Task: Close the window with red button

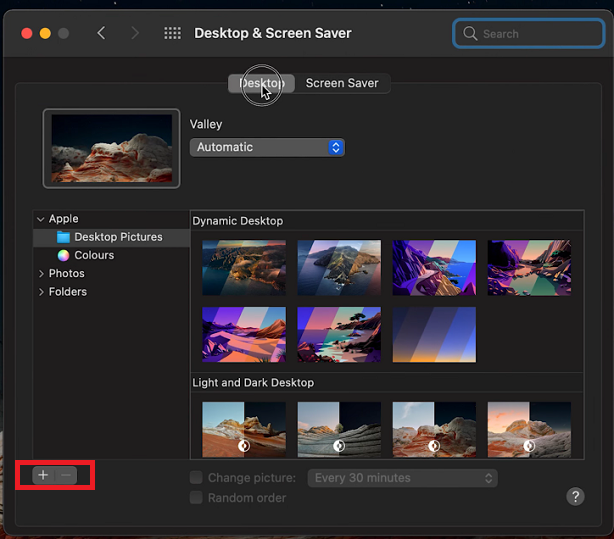Action: 27,33
